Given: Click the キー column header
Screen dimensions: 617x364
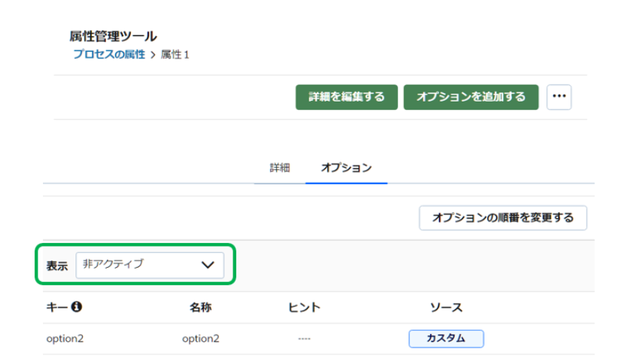Looking at the screenshot, I should tap(57, 308).
